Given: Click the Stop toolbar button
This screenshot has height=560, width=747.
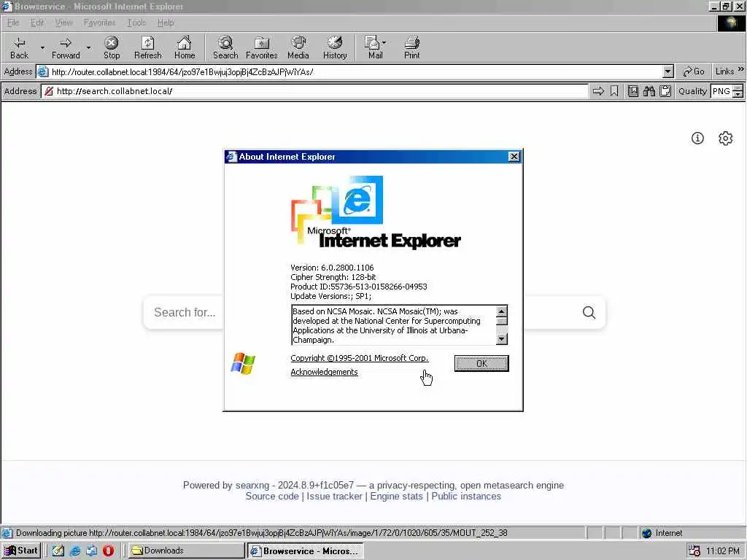Looking at the screenshot, I should coord(112,47).
